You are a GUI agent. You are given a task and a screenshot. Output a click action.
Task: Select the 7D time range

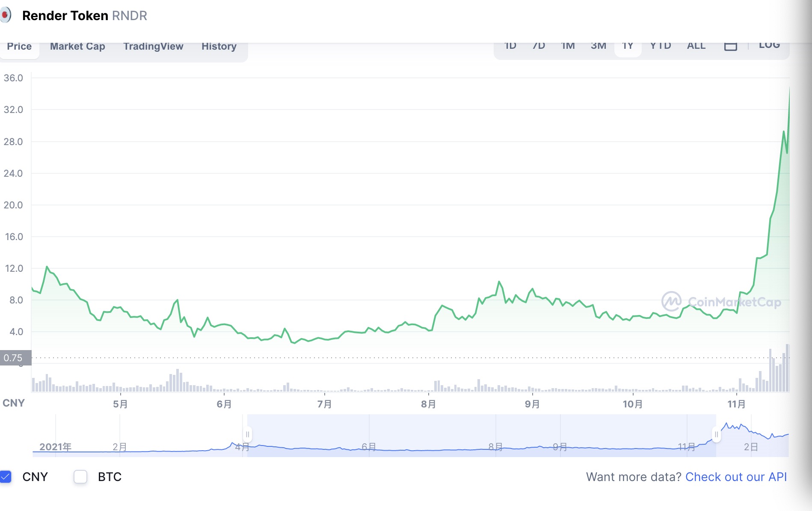539,46
